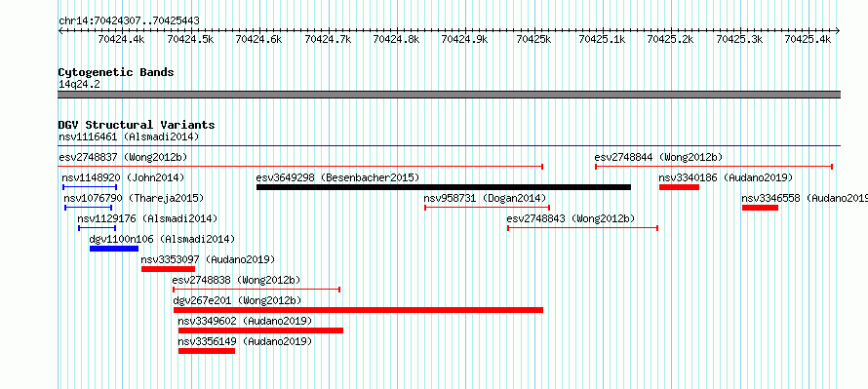Click the esv2748843 (Wong2012b) label
The image size is (868, 389).
(571, 218)
